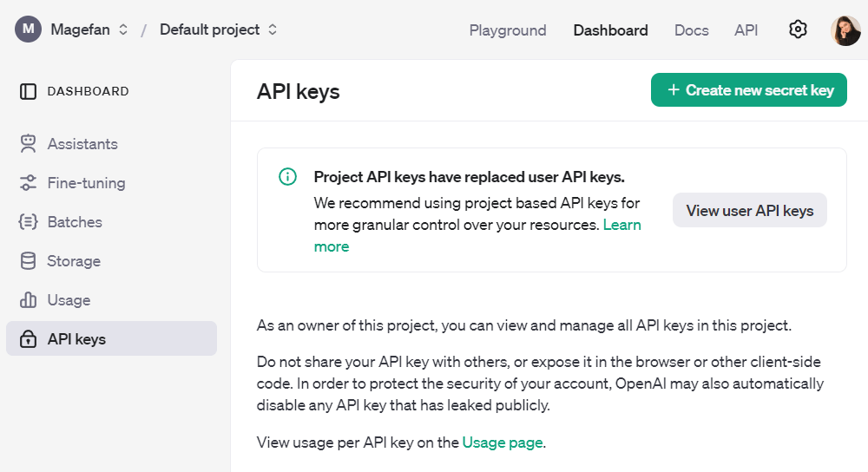Viewport: 868px width, 472px height.
Task: Click the user profile photo
Action: 845,30
